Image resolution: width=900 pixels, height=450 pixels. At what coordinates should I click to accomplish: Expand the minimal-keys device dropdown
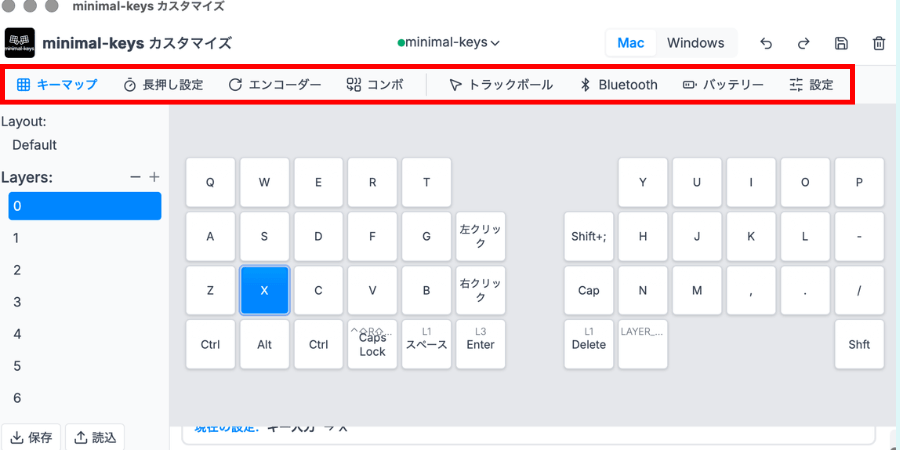point(449,42)
